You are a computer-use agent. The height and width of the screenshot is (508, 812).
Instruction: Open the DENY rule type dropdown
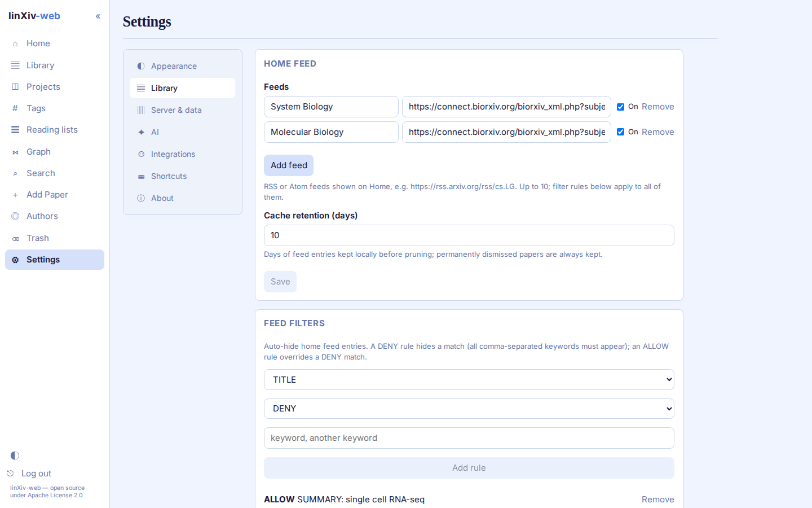click(469, 409)
